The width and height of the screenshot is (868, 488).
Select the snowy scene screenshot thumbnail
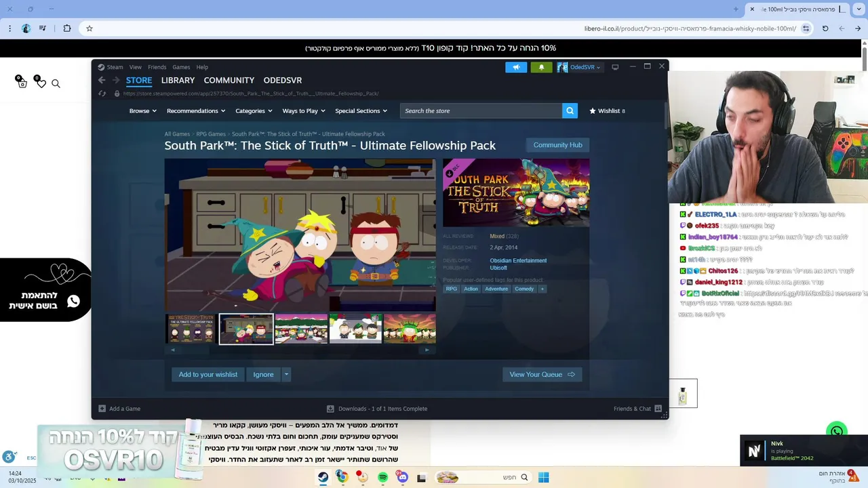pyautogui.click(x=355, y=329)
